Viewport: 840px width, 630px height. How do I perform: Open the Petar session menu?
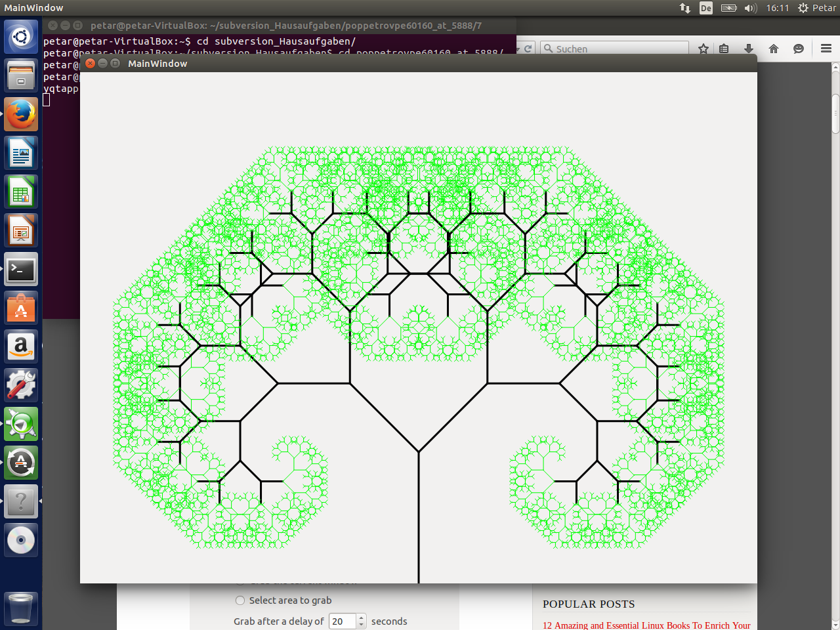(x=817, y=8)
